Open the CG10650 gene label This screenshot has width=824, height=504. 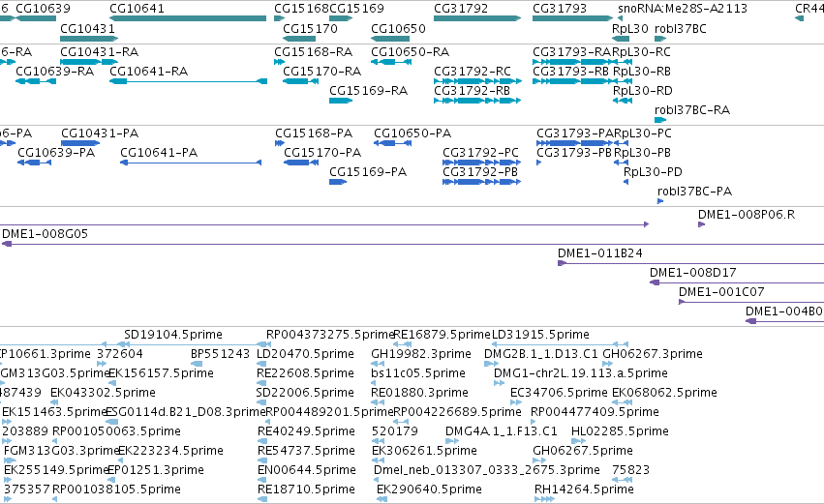tap(398, 28)
